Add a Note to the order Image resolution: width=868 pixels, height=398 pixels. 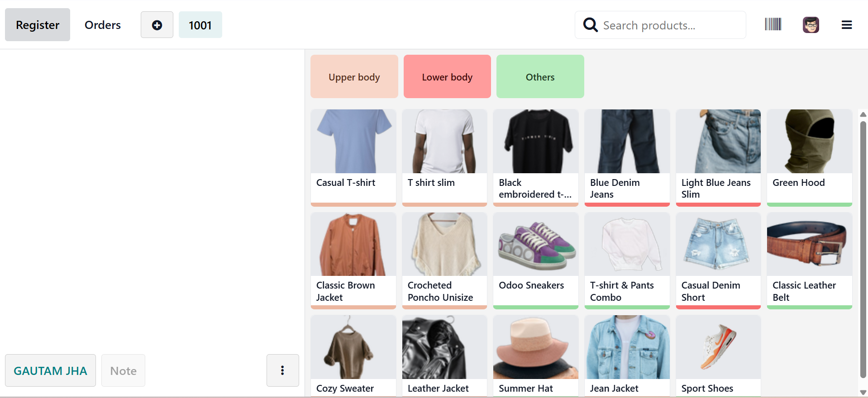[x=123, y=370]
